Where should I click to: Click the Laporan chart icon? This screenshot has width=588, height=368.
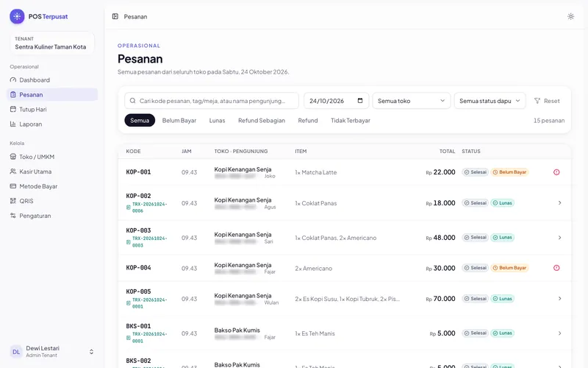pyautogui.click(x=13, y=124)
